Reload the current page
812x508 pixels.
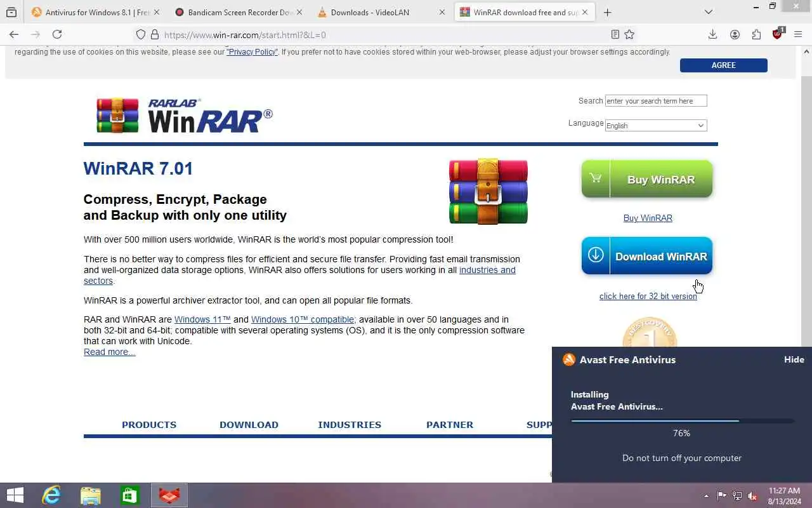[x=57, y=34]
